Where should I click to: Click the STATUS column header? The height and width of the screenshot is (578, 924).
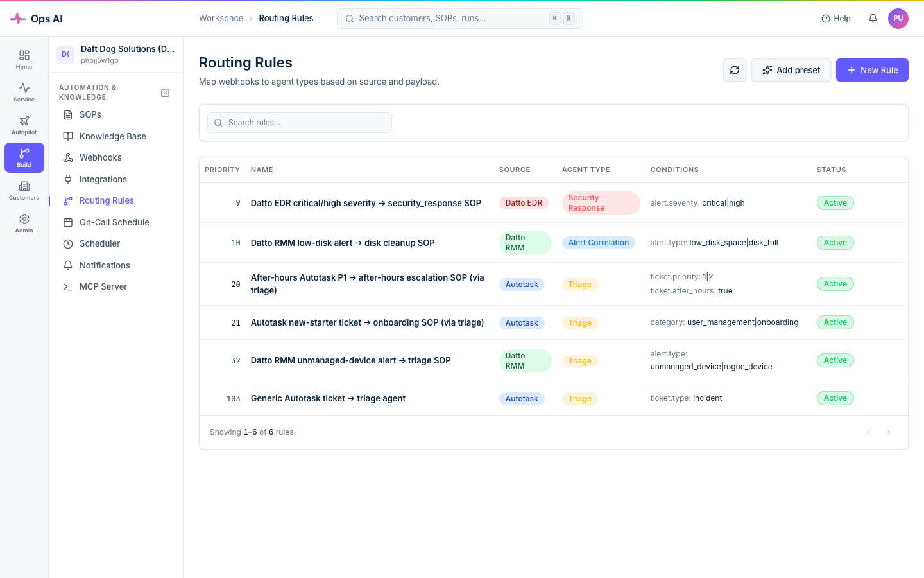pyautogui.click(x=832, y=170)
